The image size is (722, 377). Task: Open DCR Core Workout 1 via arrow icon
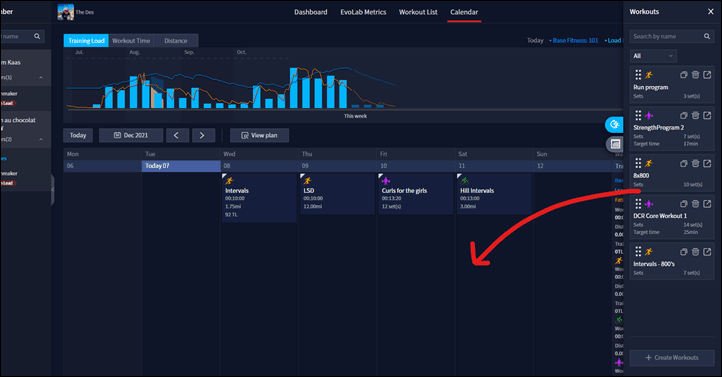707,203
